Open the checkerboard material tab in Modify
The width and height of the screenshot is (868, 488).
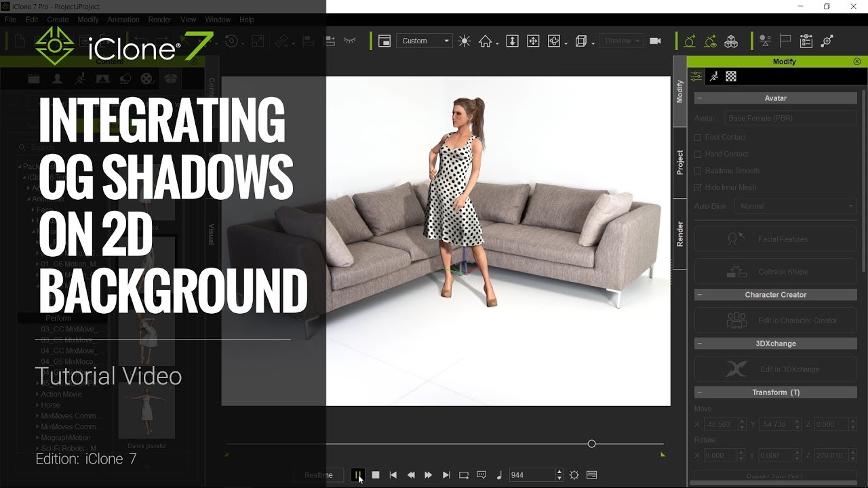pyautogui.click(x=731, y=77)
